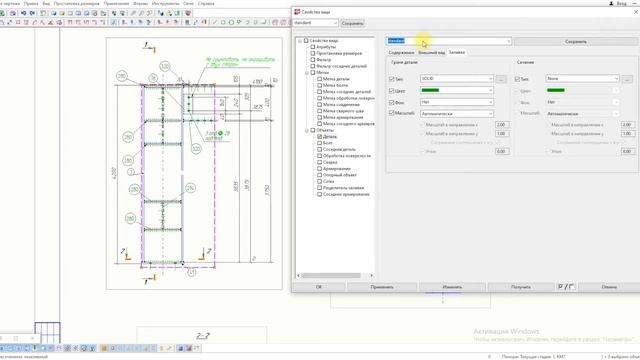The width and height of the screenshot is (640, 360).
Task: Click the tree horizontal scrollbar thumb
Action: (331, 276)
